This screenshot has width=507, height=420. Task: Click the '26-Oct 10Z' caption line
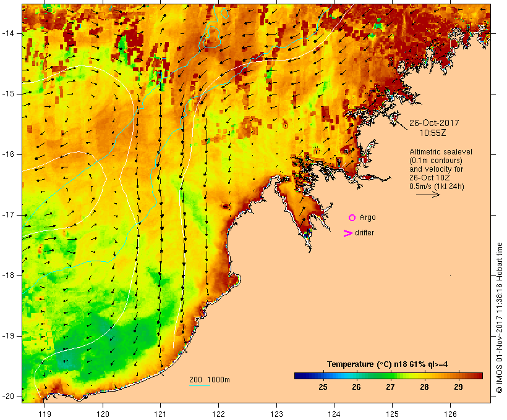(x=429, y=178)
